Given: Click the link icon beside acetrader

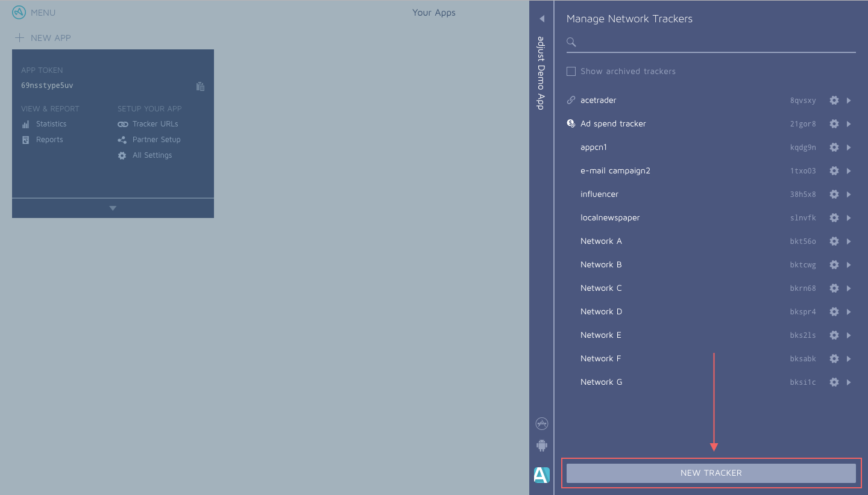Looking at the screenshot, I should [571, 100].
